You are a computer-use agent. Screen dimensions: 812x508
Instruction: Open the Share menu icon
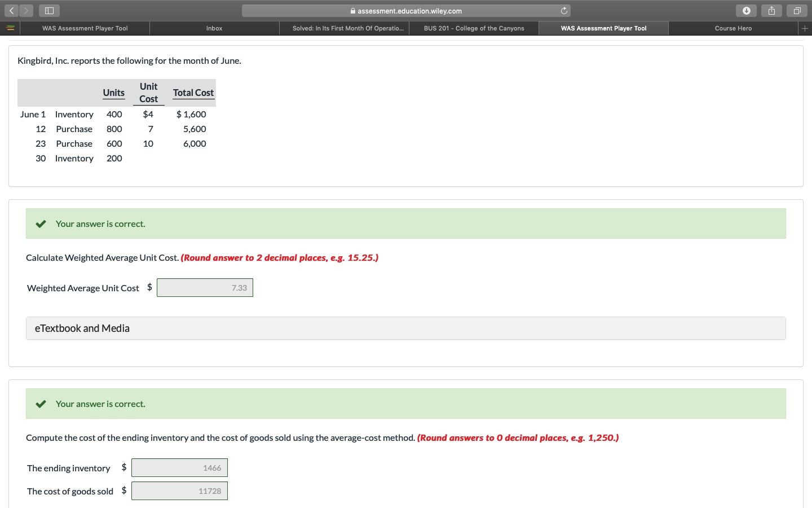click(x=771, y=10)
